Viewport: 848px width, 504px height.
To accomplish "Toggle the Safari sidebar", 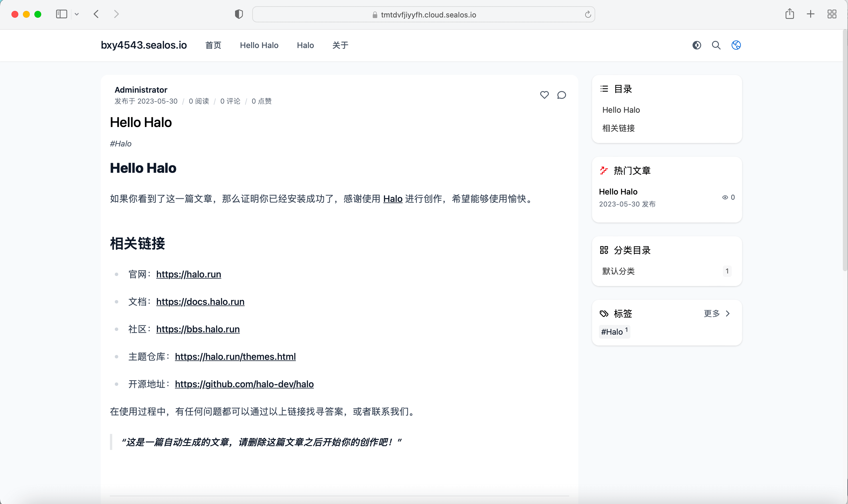I will point(62,14).
